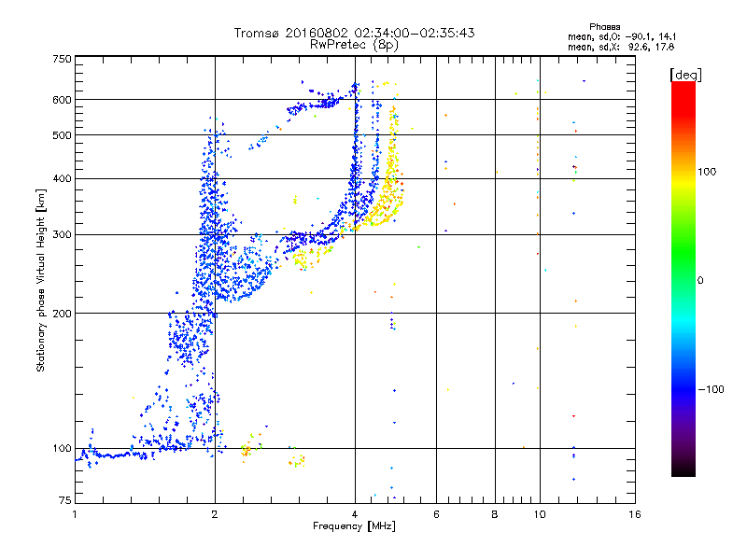Click the x-axis tick label "2"
The height and width of the screenshot is (560, 747).
click(215, 514)
